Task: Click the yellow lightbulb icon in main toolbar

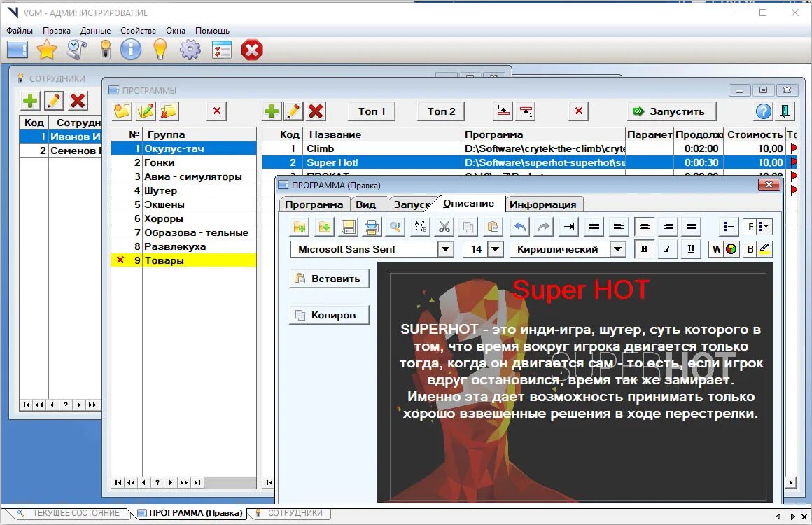Action: coord(160,50)
